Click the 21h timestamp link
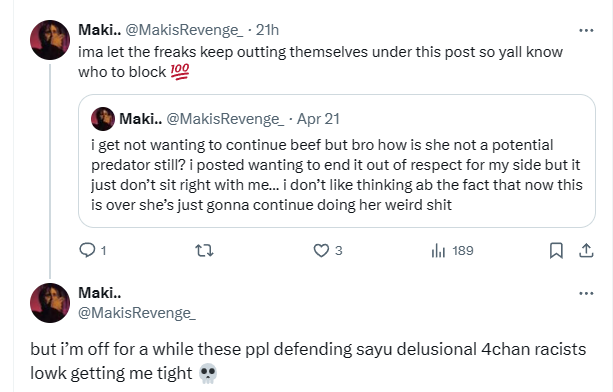The height and width of the screenshot is (392, 613). coord(267,30)
